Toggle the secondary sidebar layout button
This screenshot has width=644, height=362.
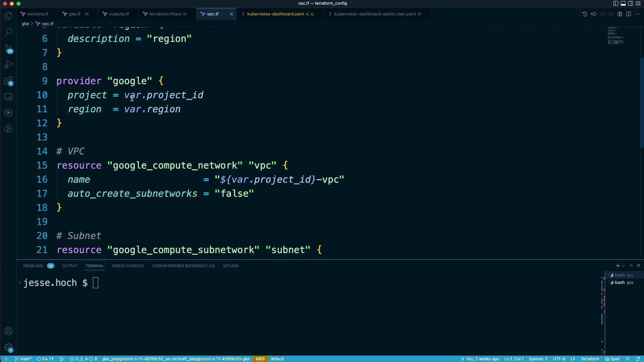[631, 3]
